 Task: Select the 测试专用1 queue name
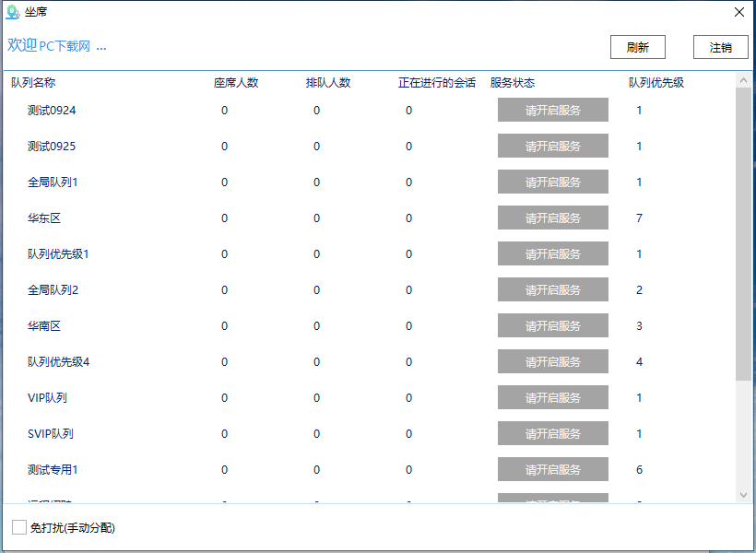[x=53, y=470]
